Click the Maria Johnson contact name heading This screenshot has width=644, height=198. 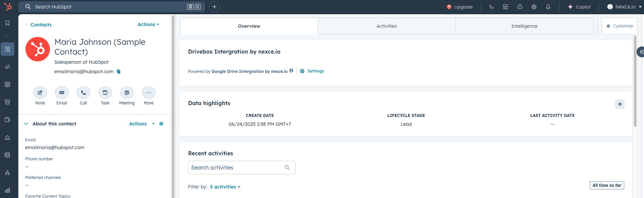pyautogui.click(x=100, y=47)
